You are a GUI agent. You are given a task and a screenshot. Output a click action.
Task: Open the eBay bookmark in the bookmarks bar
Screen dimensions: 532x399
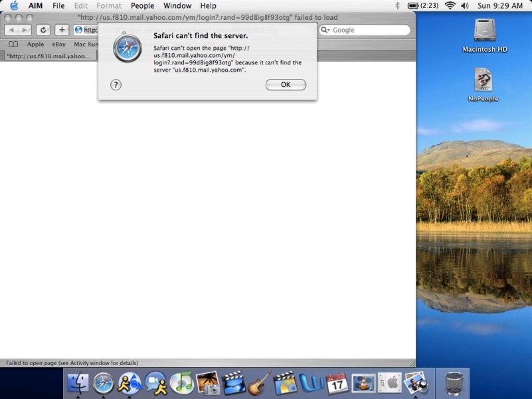tap(58, 44)
